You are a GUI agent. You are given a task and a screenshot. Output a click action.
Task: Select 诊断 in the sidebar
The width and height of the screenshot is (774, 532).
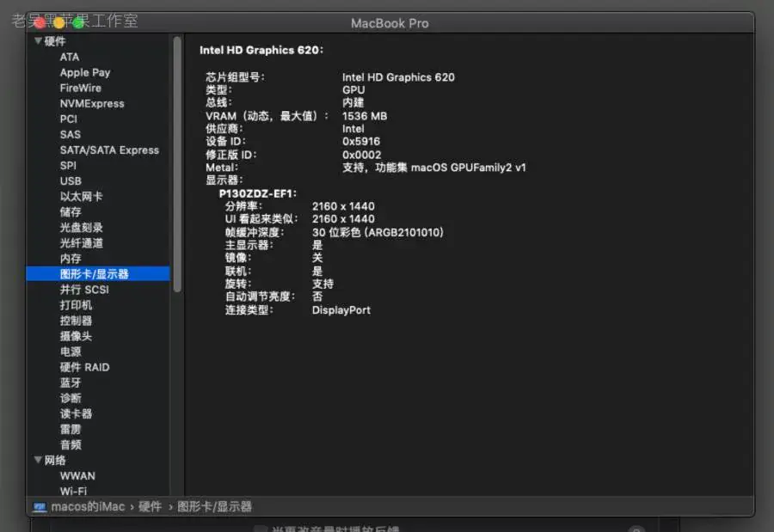point(71,398)
